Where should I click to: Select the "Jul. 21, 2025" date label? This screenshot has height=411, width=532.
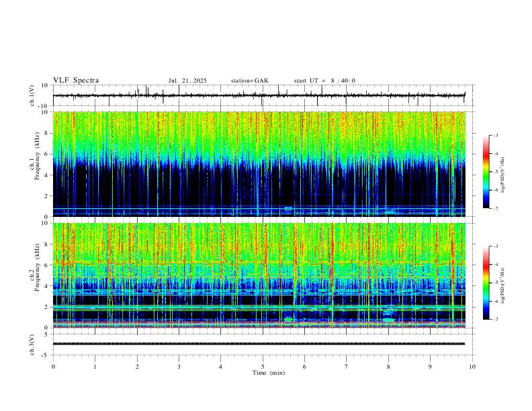coord(187,81)
